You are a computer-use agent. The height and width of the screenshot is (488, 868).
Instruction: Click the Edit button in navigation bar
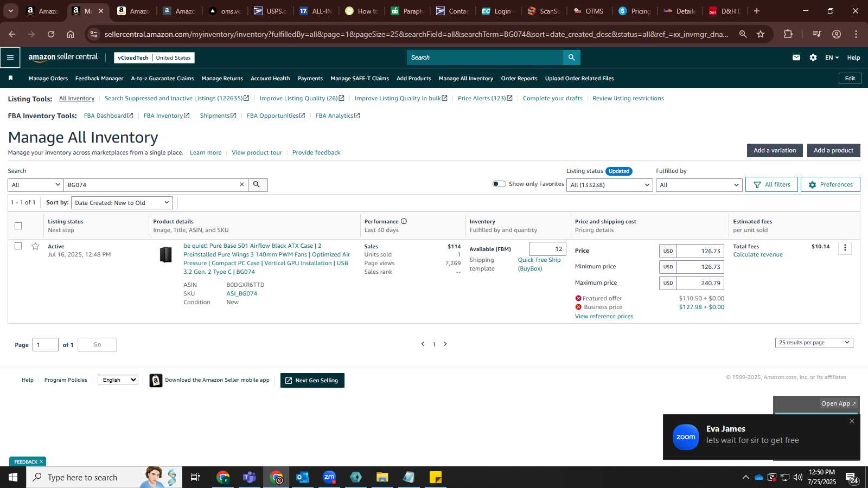pyautogui.click(x=850, y=78)
